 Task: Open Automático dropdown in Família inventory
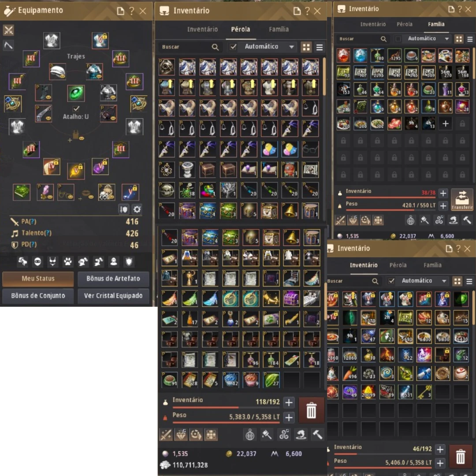click(x=428, y=38)
